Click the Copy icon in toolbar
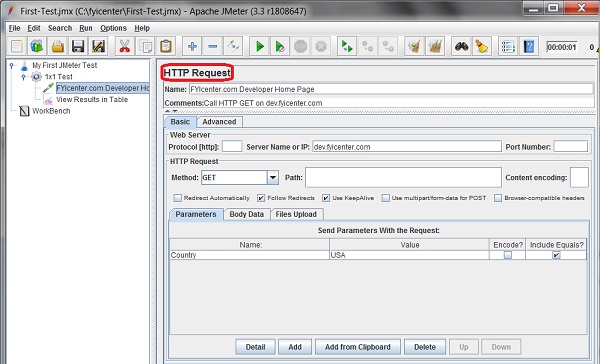Viewport: 600px width, 364px height. click(145, 47)
